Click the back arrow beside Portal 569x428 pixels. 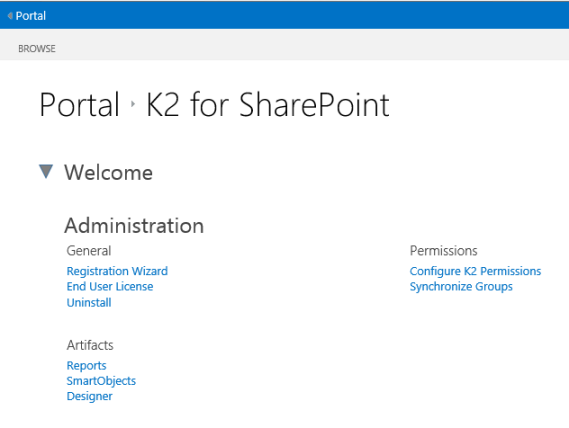click(x=10, y=16)
